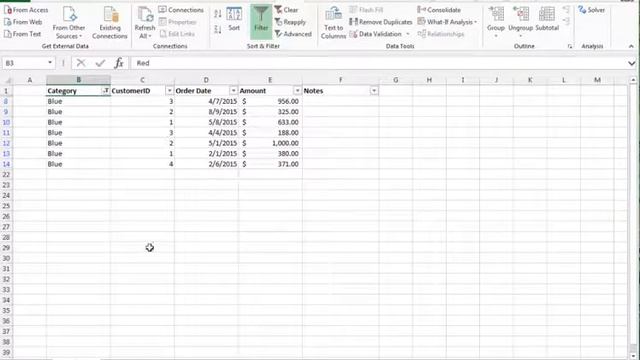This screenshot has width=640, height=360.
Task: Click the Ungroup outline button
Action: tap(520, 22)
